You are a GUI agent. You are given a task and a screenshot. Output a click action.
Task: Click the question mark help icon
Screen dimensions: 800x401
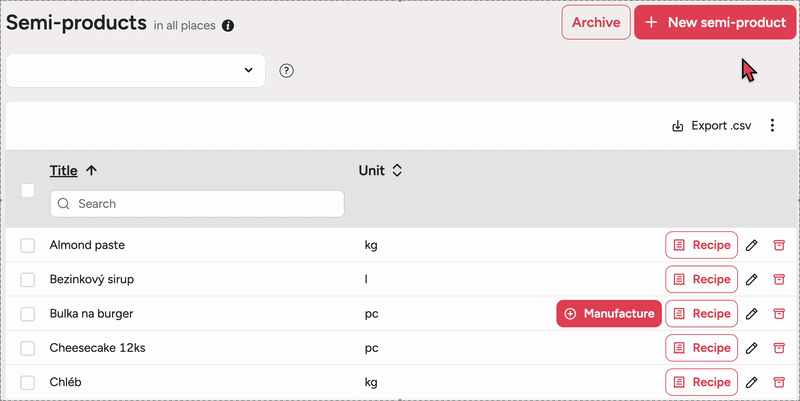pyautogui.click(x=287, y=71)
